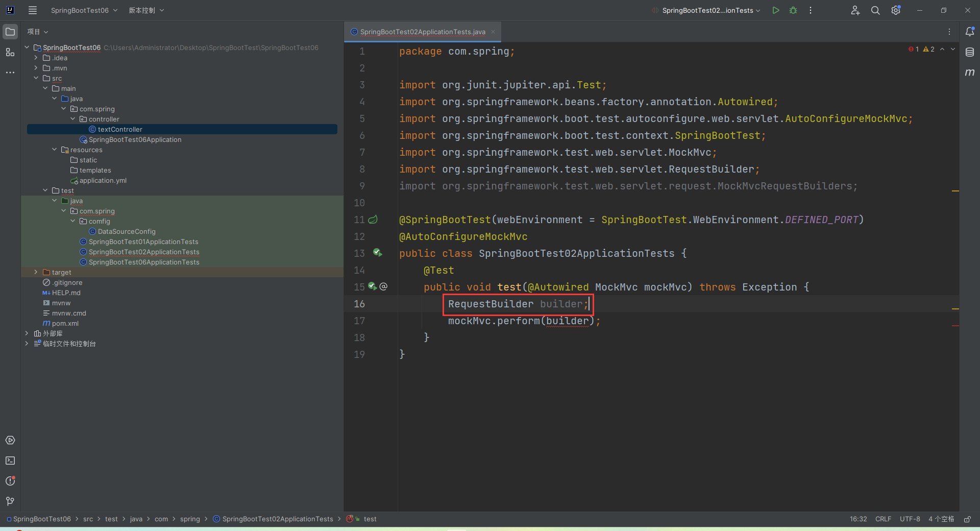Viewport: 980px width, 531px height.
Task: Click line position 16:32 in status bar
Action: tap(858, 519)
